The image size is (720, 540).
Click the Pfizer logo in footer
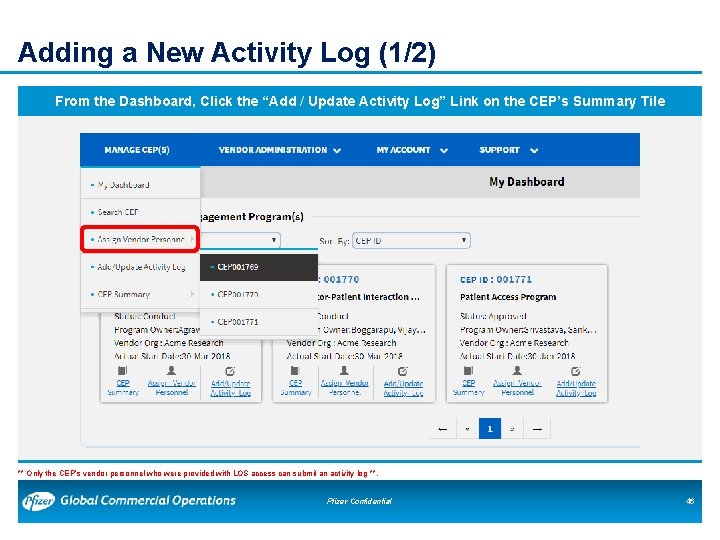tap(39, 501)
